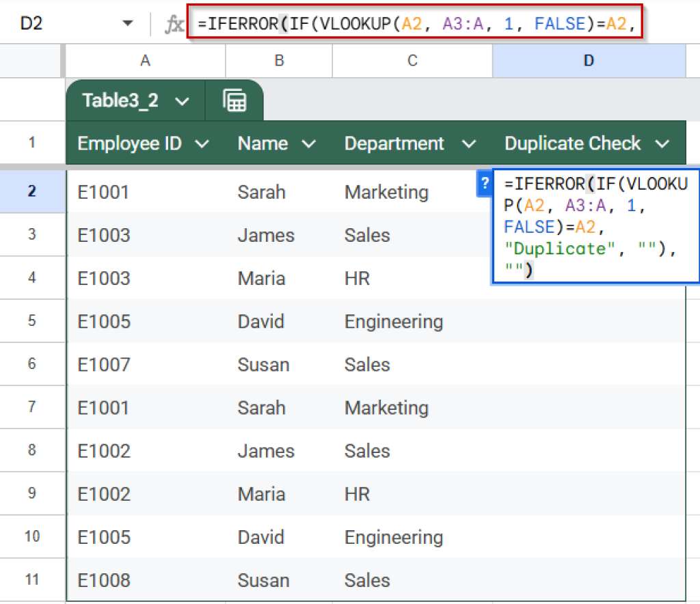Click the table grid icon beside Table3_2
700x604 pixels.
[235, 100]
